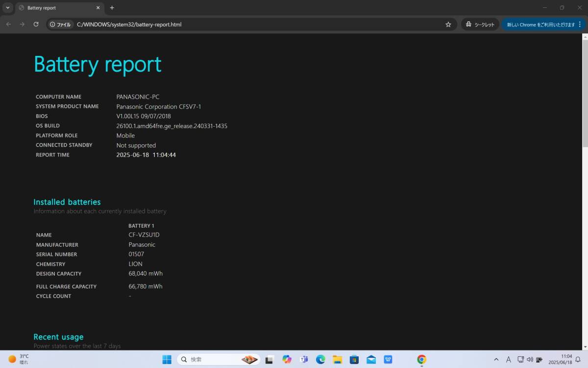Open the tab search dropdown arrow

tap(7, 7)
